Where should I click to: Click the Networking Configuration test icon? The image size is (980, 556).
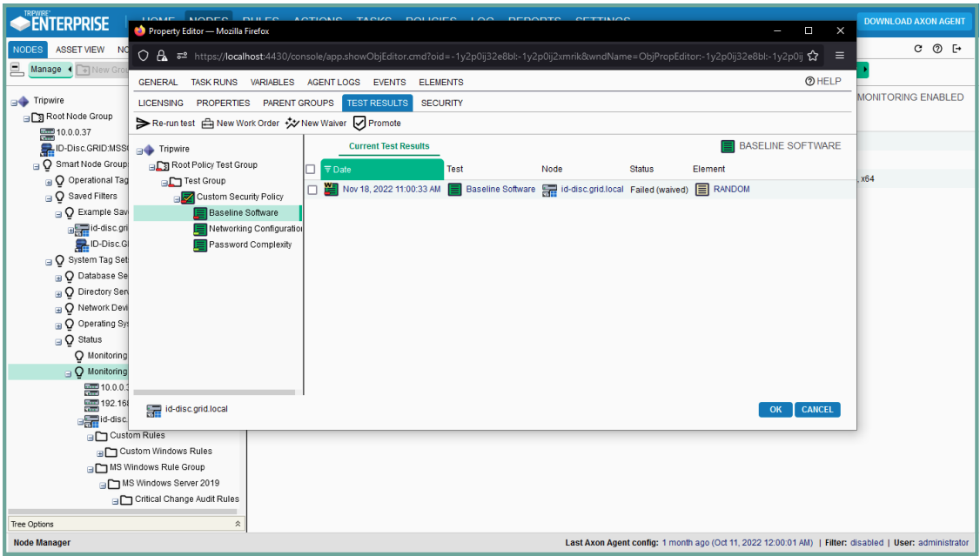[x=200, y=229]
